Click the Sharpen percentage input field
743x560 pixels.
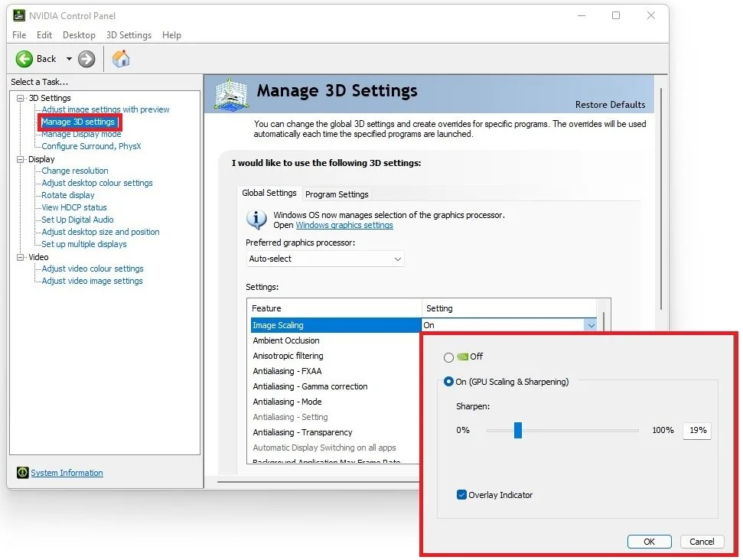pyautogui.click(x=697, y=430)
